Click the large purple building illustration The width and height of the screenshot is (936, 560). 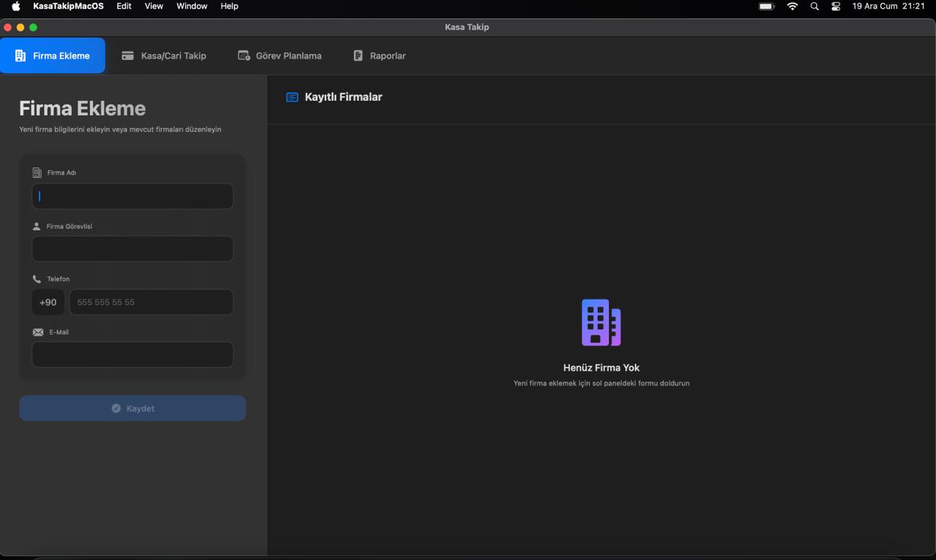click(601, 322)
